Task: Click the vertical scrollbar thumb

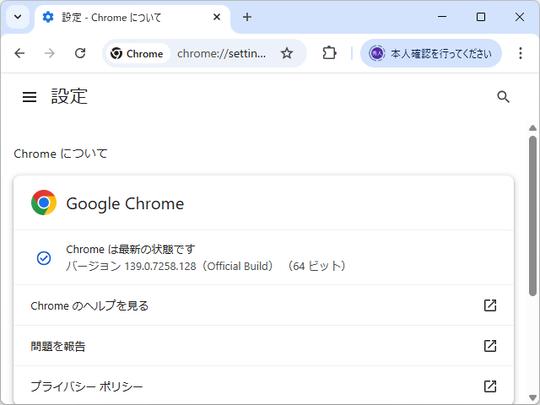Action: pos(533,216)
